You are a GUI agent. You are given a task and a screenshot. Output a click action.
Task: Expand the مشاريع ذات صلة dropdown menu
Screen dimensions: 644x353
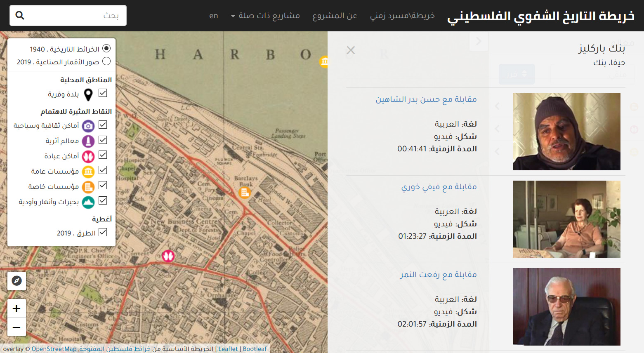point(265,16)
